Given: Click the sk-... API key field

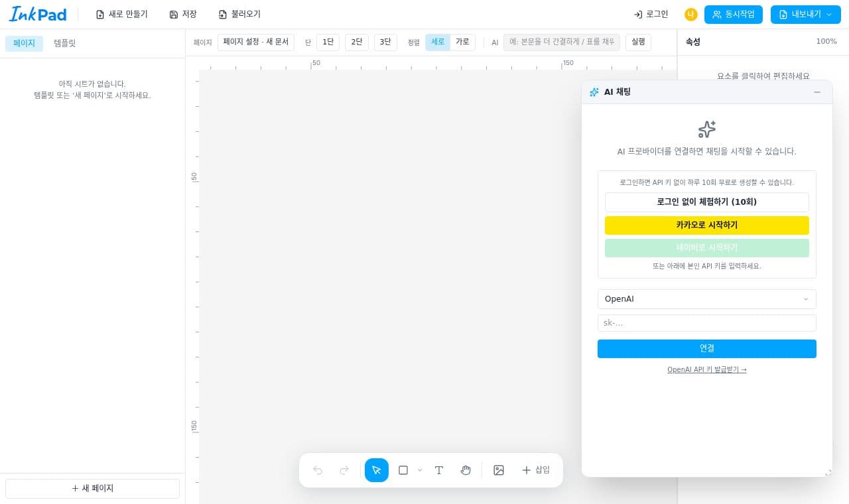Looking at the screenshot, I should pyautogui.click(x=707, y=323).
